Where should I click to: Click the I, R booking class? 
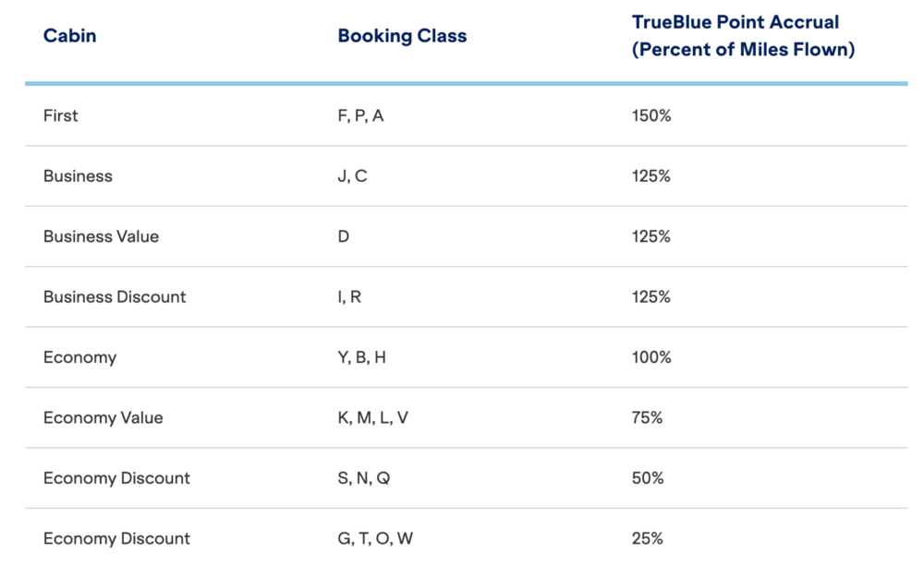click(349, 297)
